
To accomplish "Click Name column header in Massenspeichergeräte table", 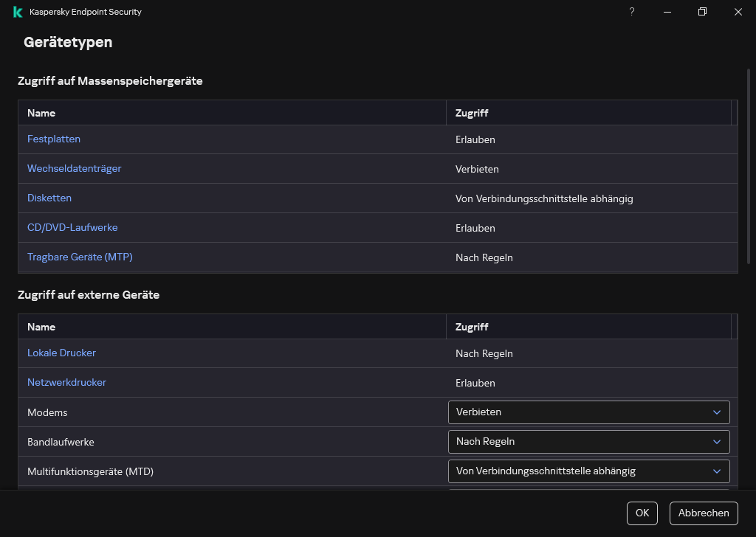I will click(41, 114).
